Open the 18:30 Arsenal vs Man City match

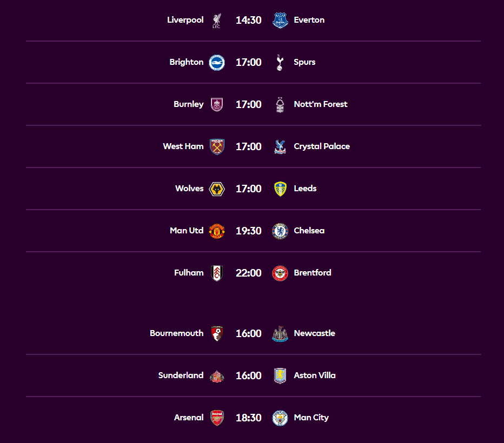pos(253,418)
